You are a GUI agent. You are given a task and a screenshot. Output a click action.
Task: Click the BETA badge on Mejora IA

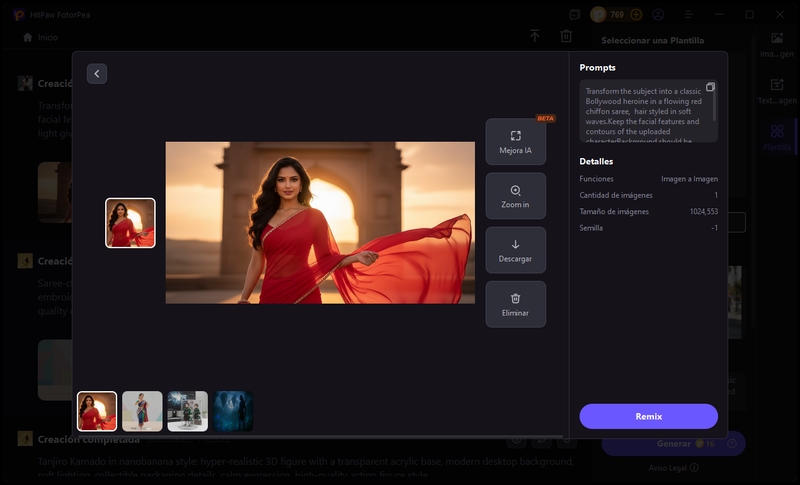coord(545,118)
